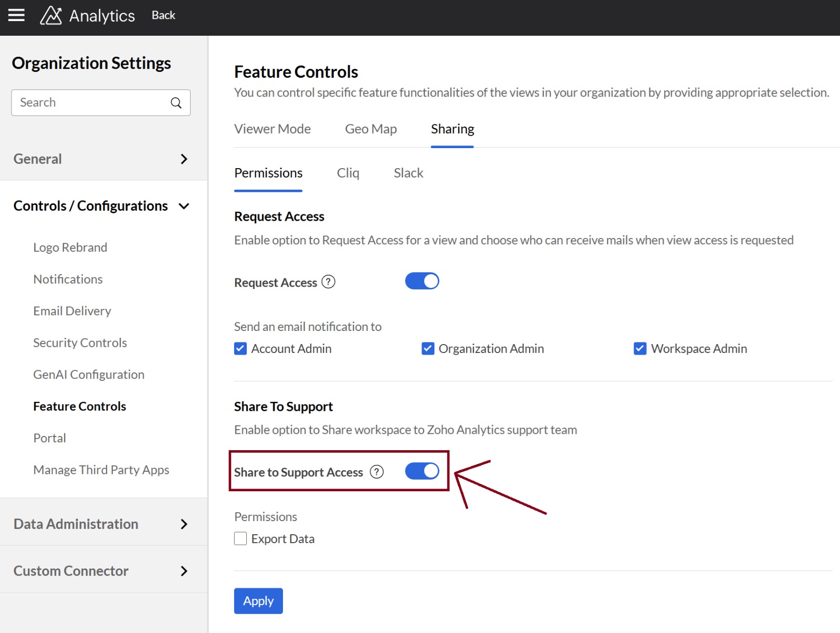This screenshot has height=633, width=840.
Task: Open the hamburger navigation menu
Action: [x=16, y=15]
